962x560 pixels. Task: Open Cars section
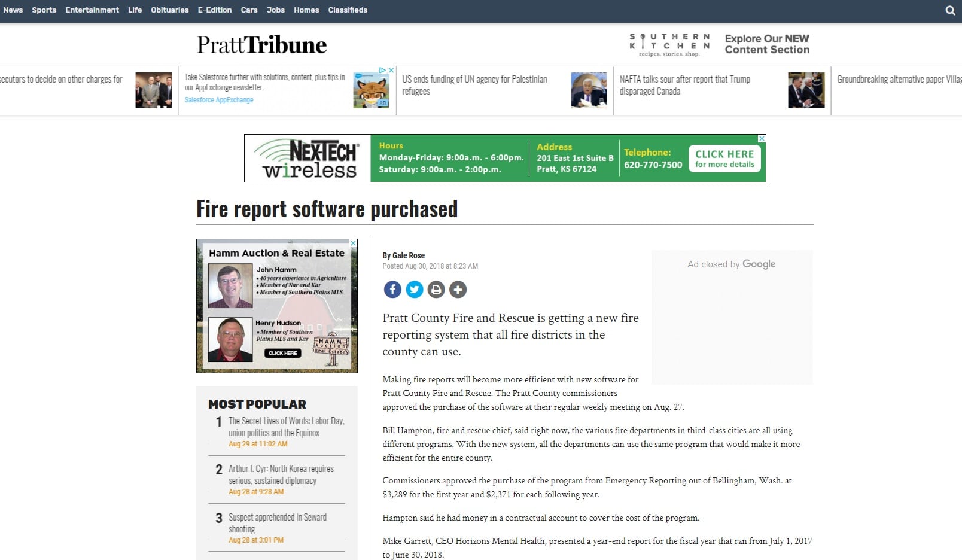click(249, 10)
